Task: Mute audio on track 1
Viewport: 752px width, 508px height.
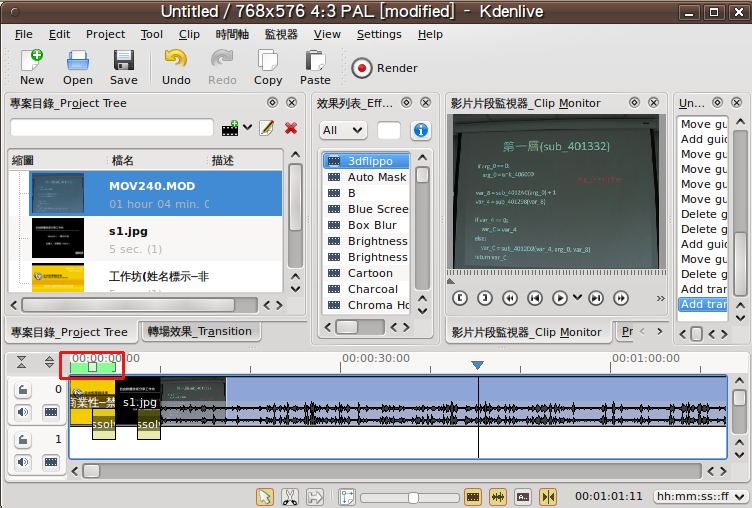Action: click(23, 461)
